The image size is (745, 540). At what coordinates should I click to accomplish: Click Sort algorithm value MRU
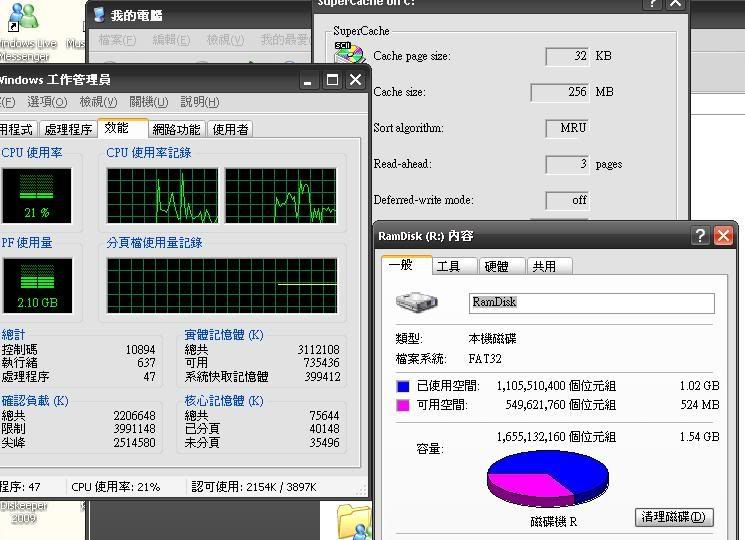[567, 128]
